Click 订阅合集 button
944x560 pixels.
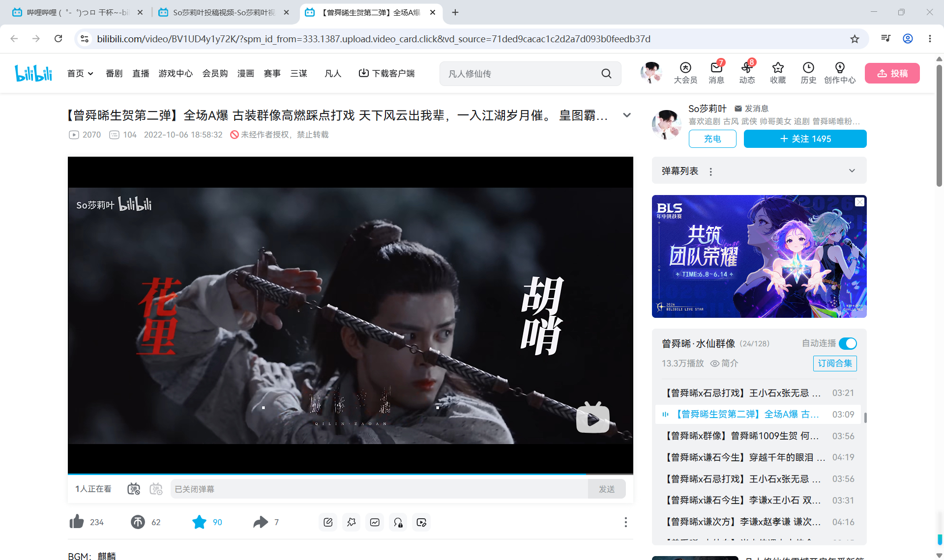[835, 363]
